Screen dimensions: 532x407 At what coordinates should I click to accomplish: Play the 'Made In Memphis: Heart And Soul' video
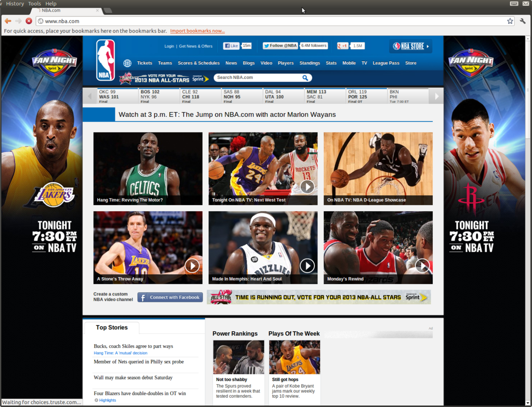(307, 265)
